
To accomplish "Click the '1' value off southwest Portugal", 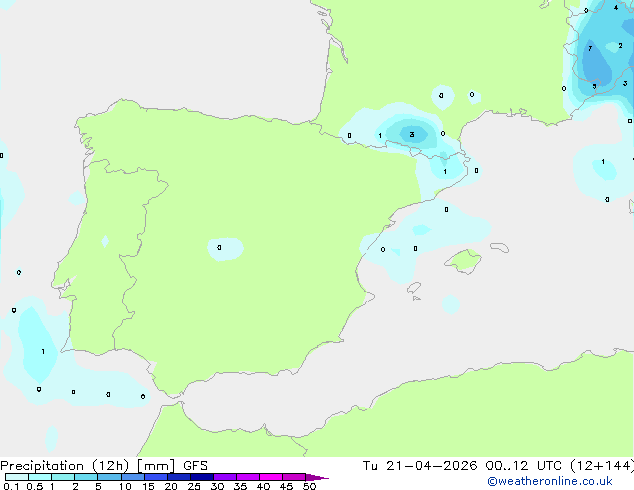I will [43, 351].
